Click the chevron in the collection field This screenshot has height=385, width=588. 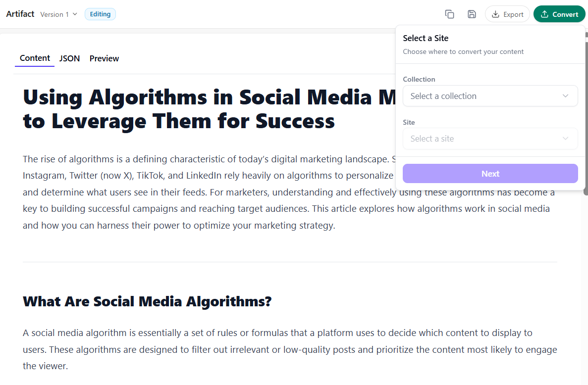[x=565, y=96]
